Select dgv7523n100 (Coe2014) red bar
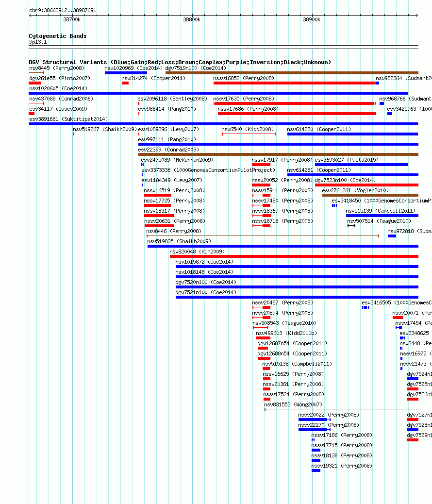The width and height of the screenshot is (432, 504). click(367, 185)
